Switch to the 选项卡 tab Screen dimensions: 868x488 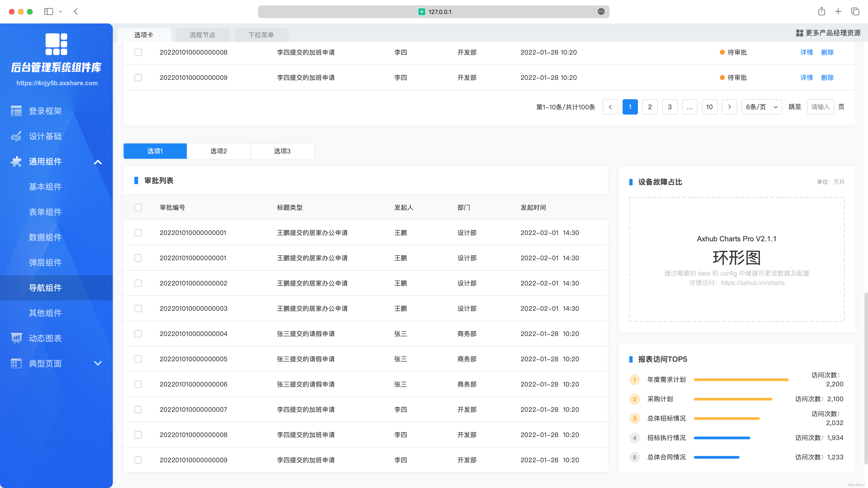[x=144, y=35]
